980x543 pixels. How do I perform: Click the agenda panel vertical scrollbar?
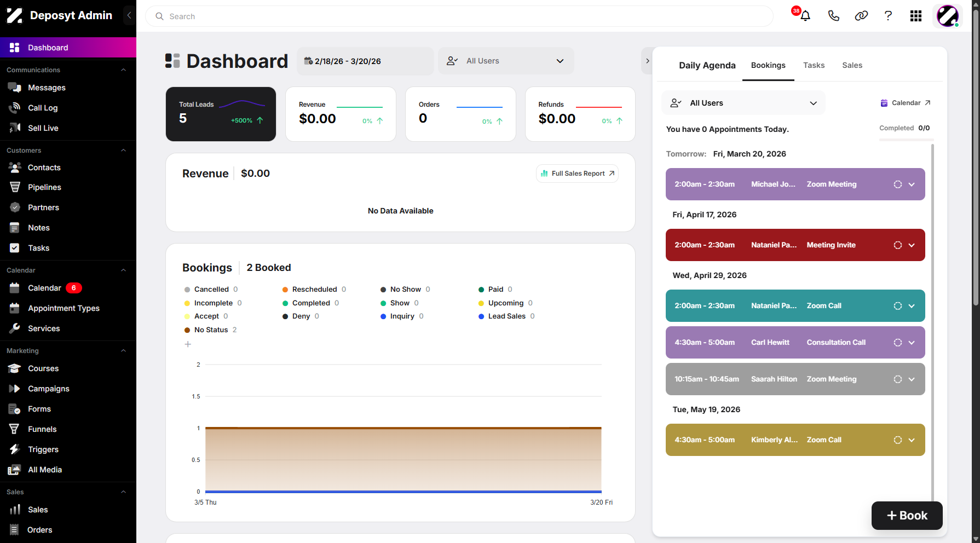[932, 323]
